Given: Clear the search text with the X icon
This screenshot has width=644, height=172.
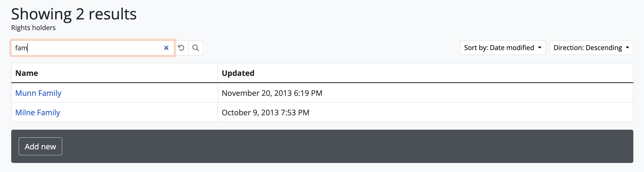Looking at the screenshot, I should coord(166,48).
